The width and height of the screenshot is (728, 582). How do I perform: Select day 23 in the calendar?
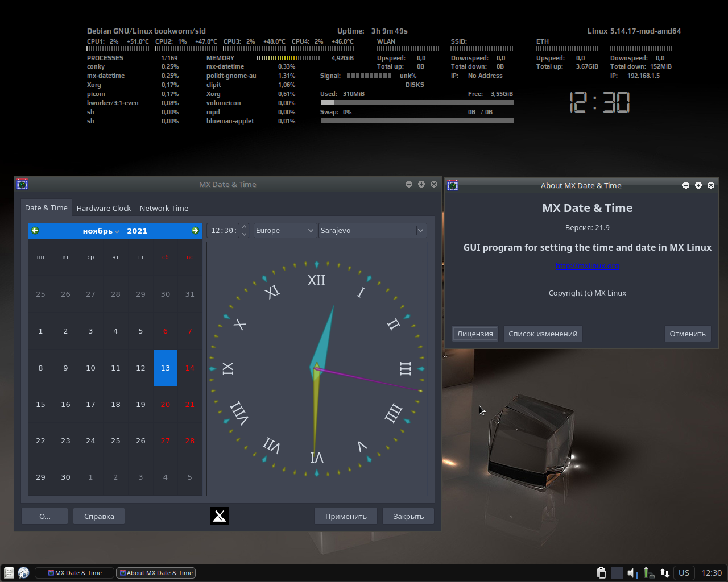pyautogui.click(x=65, y=440)
